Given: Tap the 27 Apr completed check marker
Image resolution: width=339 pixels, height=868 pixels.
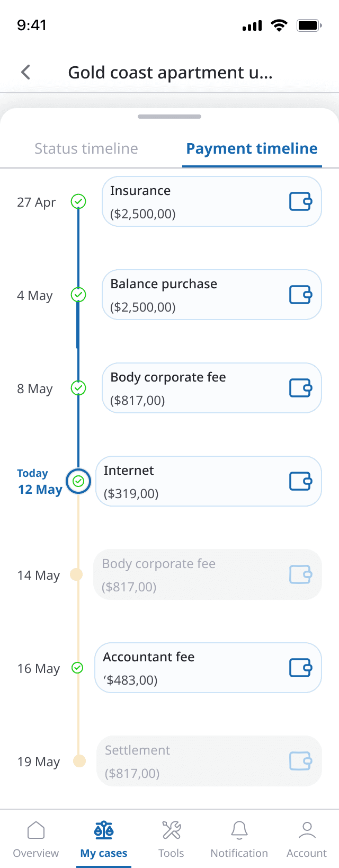Looking at the screenshot, I should click(x=78, y=201).
